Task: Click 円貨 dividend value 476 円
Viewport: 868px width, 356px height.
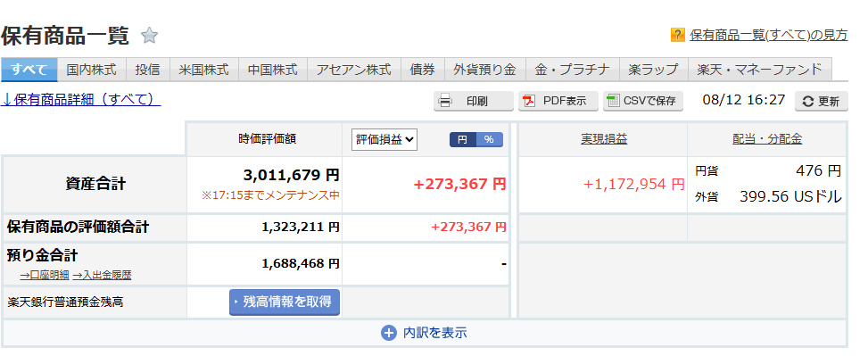Action: [x=818, y=170]
